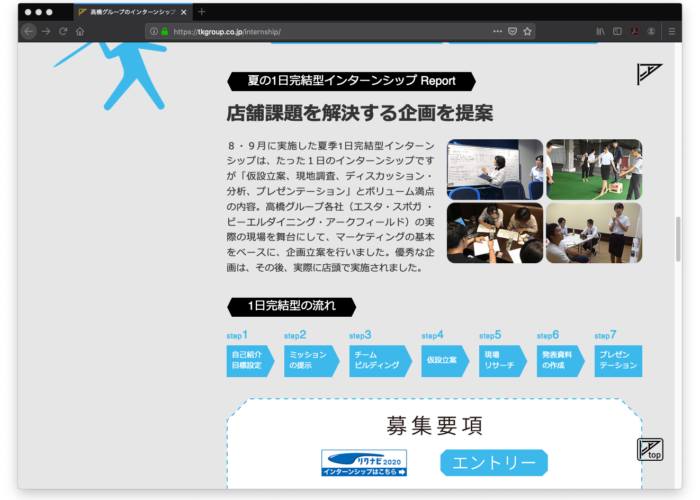The height and width of the screenshot is (500, 700).
Task: Save page to Pocket
Action: tap(512, 31)
